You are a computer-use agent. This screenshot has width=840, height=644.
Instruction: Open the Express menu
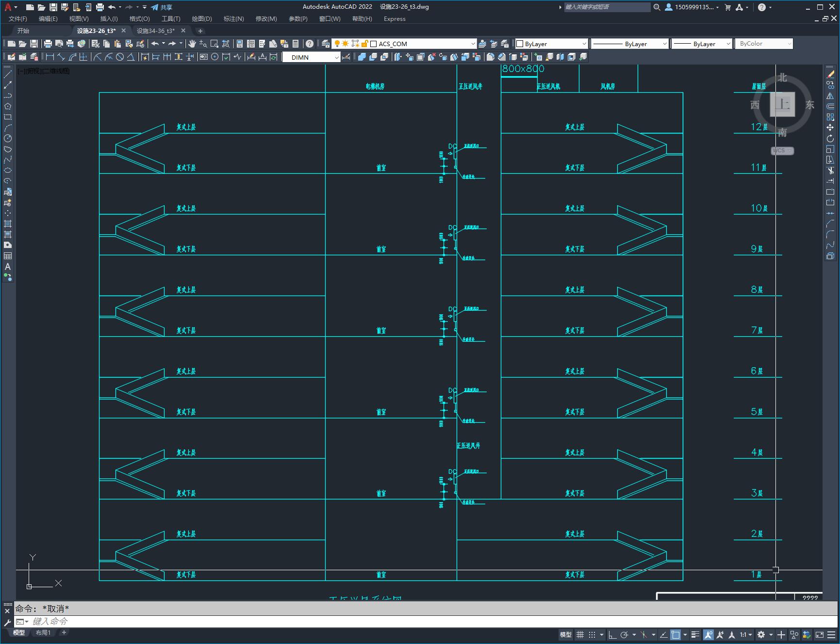[395, 19]
